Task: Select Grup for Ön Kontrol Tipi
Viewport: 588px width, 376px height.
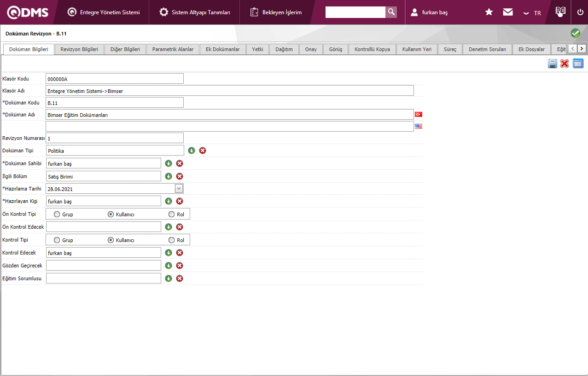Action: pos(57,214)
